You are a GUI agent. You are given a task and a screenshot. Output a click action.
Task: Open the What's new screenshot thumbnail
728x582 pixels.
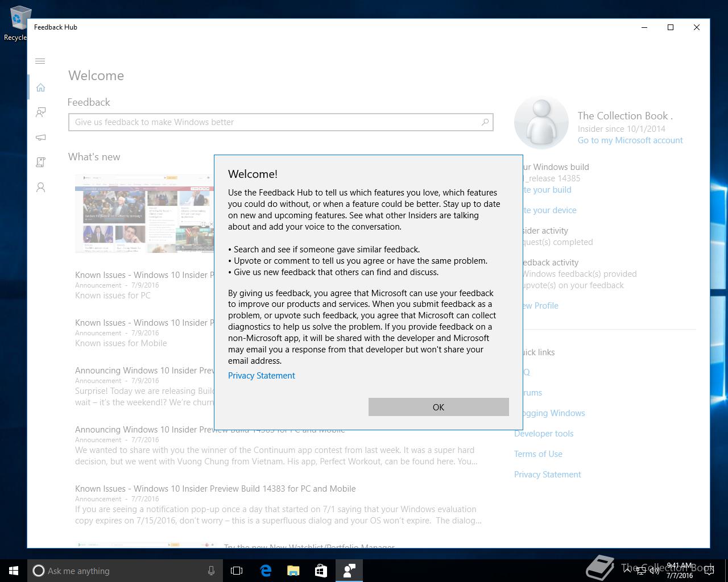tap(144, 214)
